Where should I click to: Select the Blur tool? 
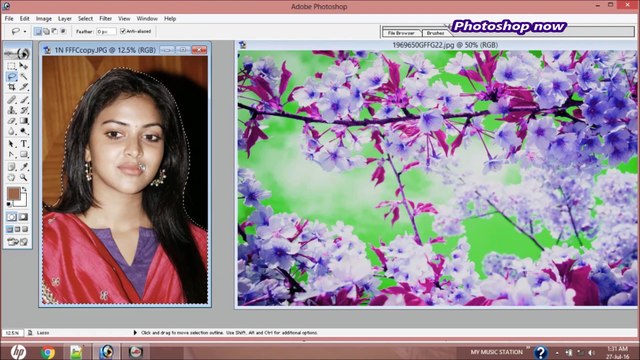pyautogui.click(x=11, y=131)
